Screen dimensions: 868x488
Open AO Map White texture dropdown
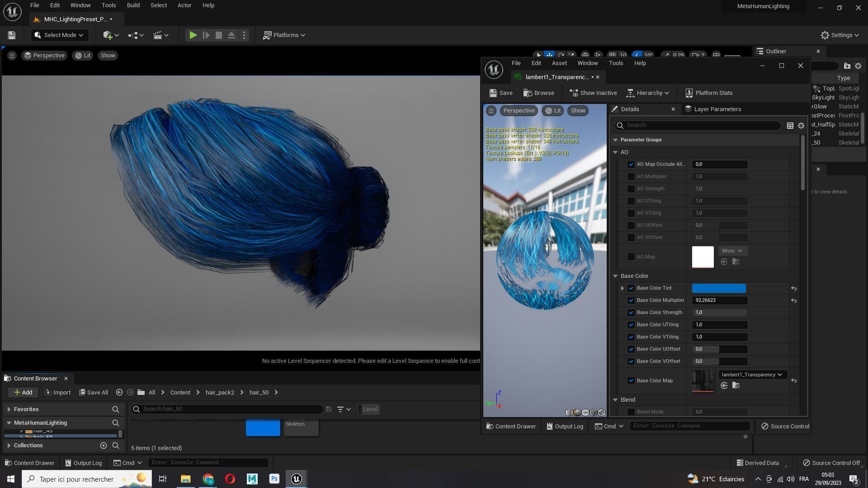coord(732,251)
